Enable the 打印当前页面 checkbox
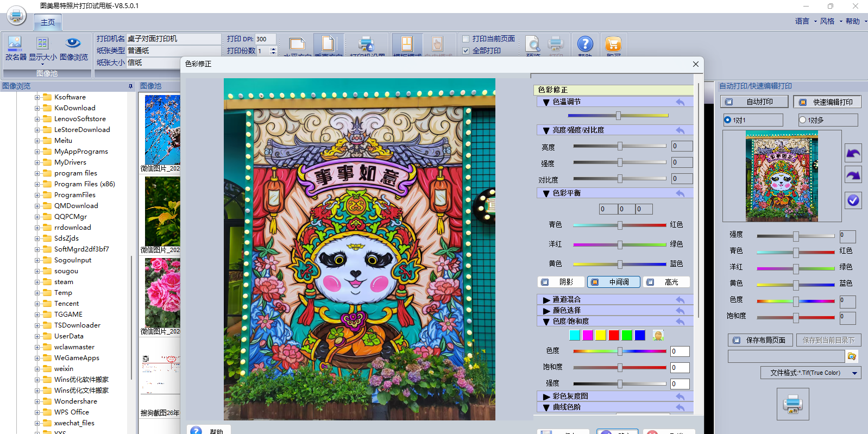Viewport: 868px width, 434px height. click(466, 39)
